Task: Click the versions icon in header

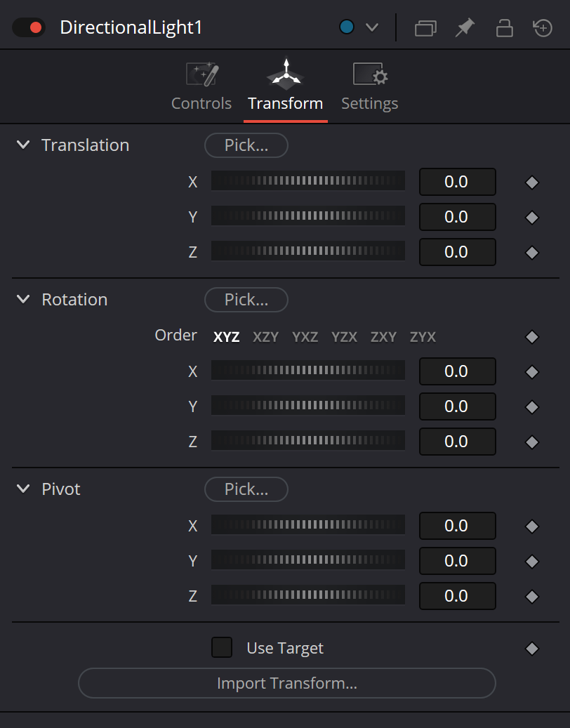Action: point(425,28)
